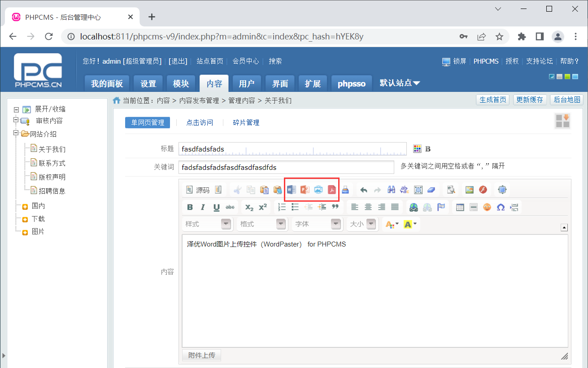This screenshot has height=368, width=588.
Task: Click the Flash insert icon in toolbar
Action: click(x=483, y=189)
